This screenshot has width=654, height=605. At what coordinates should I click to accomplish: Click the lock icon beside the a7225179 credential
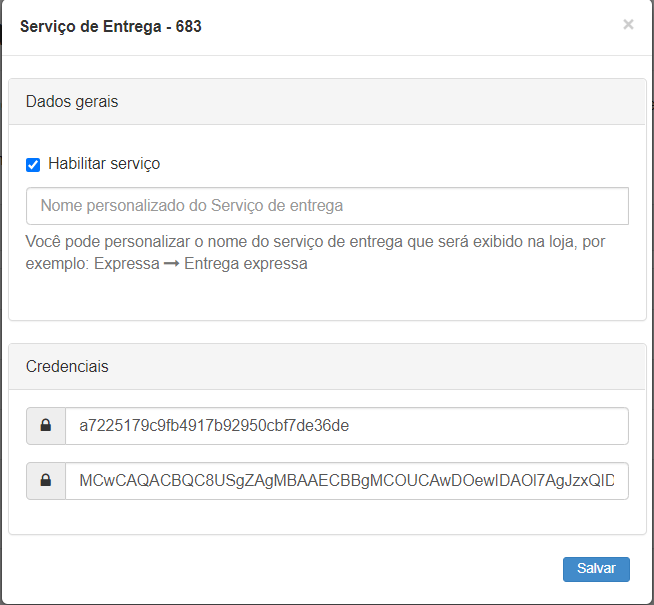46,426
